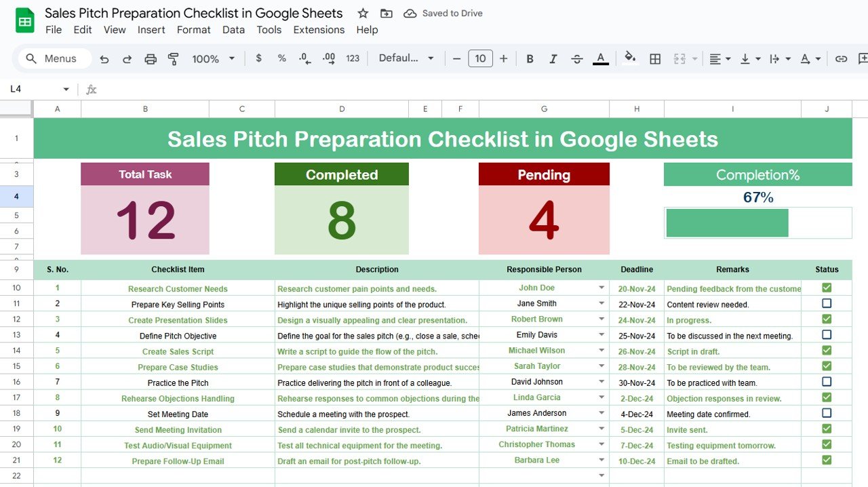Uncheck status for Send Meeting Invitation
The width and height of the screenshot is (868, 487).
tap(827, 429)
